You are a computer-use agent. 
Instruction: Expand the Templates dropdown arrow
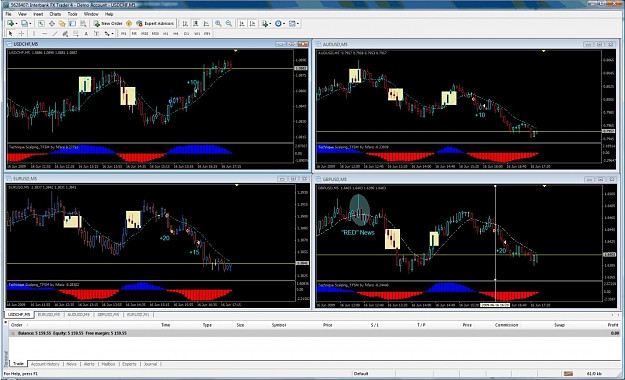298,24
